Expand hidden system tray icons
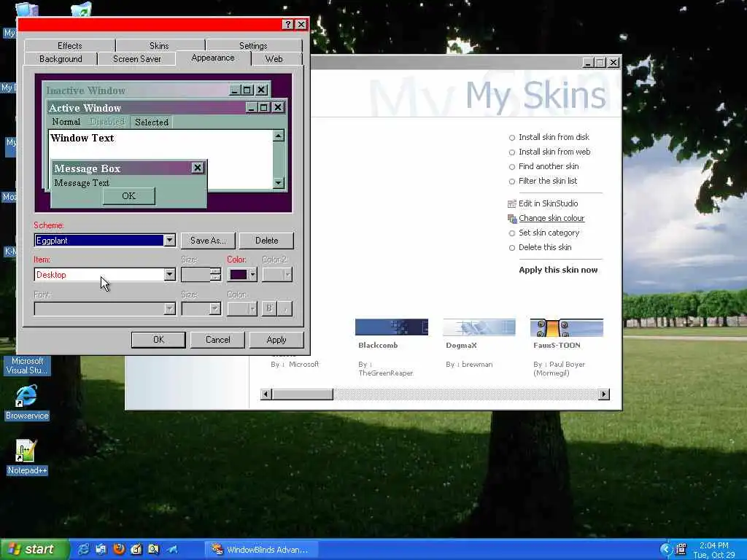The image size is (747, 560). (x=665, y=549)
